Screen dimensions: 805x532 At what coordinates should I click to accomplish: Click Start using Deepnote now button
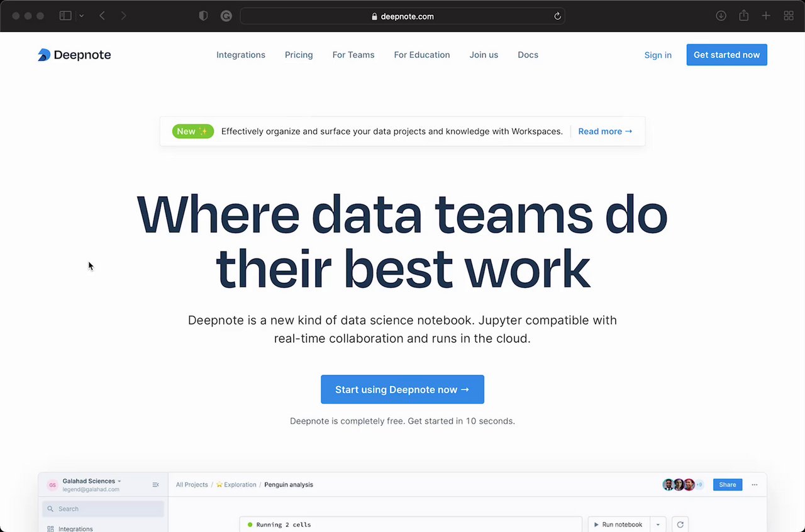coord(402,389)
